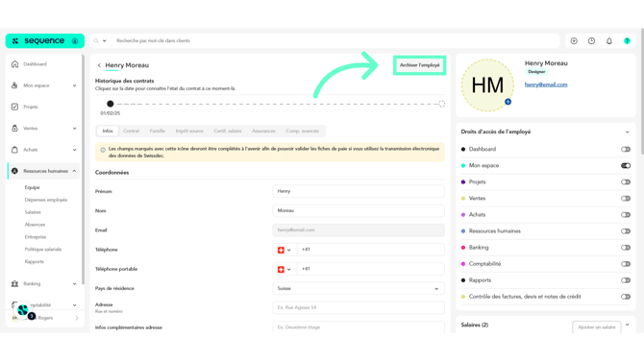The height and width of the screenshot is (361, 644).
Task: Collapse the Salaires (2) panel chevron
Action: (x=627, y=325)
